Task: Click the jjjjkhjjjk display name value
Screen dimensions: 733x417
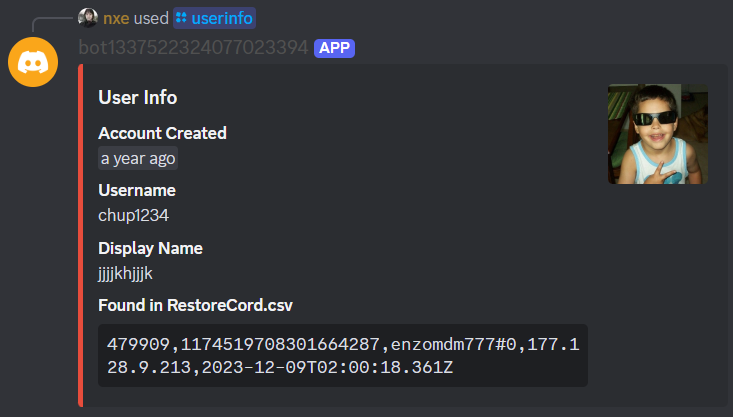Action: (x=125, y=272)
